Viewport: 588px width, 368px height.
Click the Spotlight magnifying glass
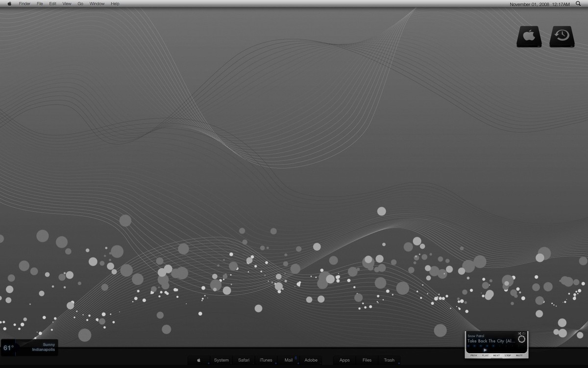pyautogui.click(x=578, y=4)
